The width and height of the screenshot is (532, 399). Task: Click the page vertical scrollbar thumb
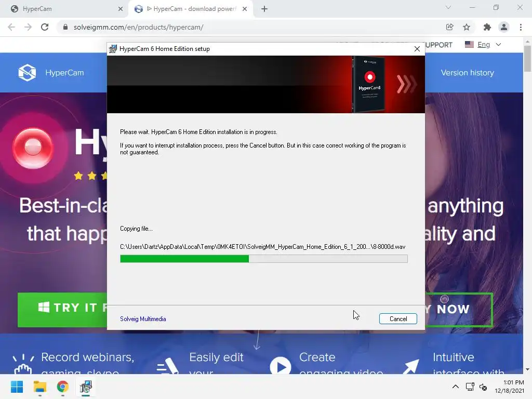527,59
